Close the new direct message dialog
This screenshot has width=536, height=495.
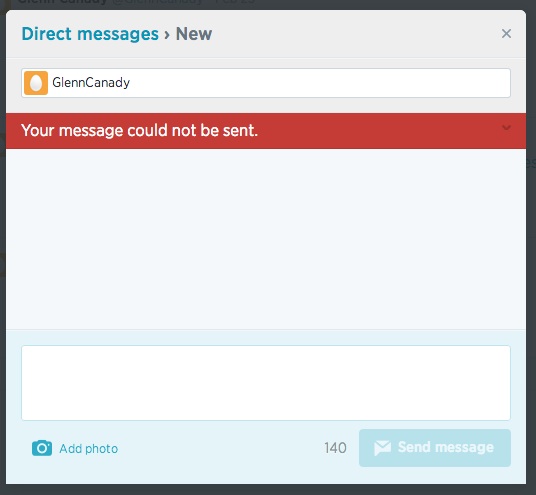coord(506,34)
